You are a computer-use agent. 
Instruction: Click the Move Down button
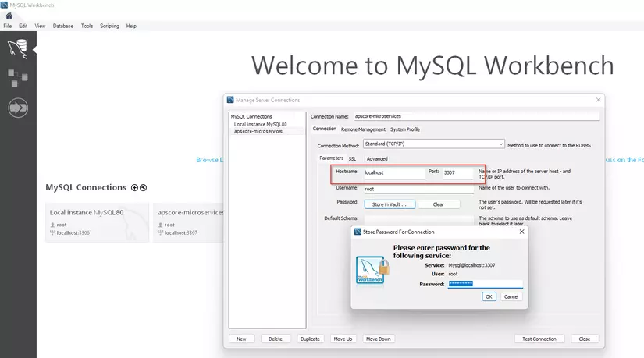point(379,339)
